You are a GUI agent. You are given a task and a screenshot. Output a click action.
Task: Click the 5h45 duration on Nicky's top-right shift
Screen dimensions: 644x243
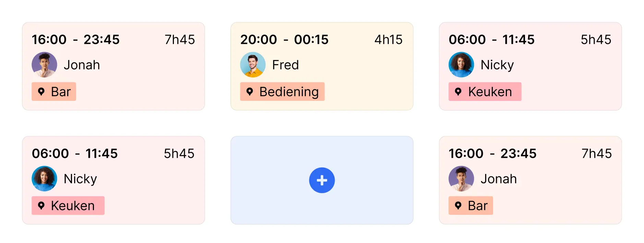point(596,39)
